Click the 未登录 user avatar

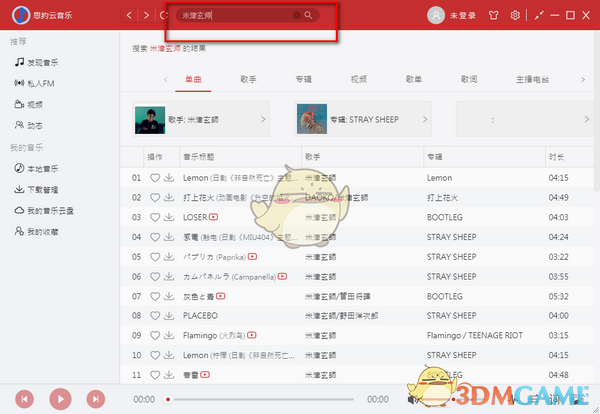435,16
